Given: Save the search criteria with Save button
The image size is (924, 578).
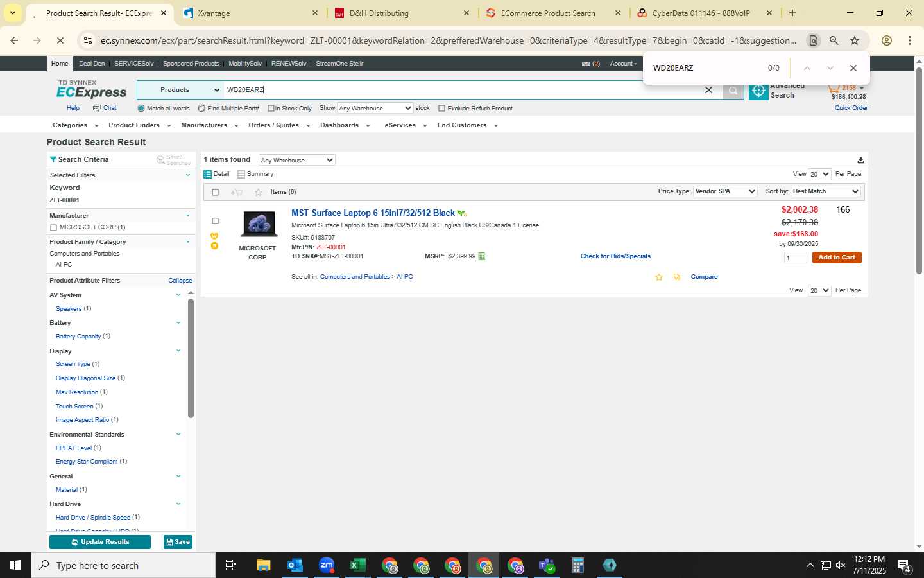Looking at the screenshot, I should [x=178, y=542].
